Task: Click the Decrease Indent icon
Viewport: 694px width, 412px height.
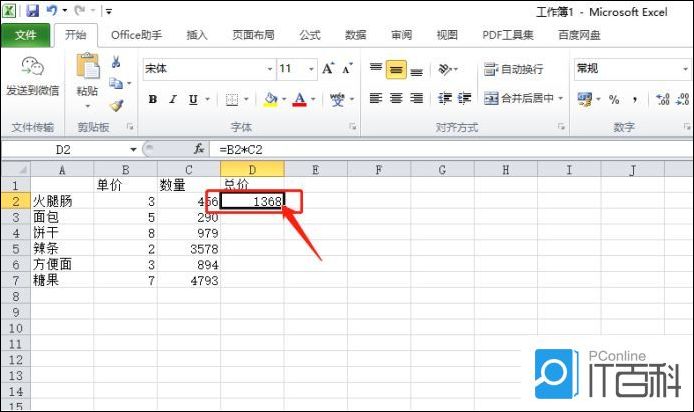Action: (x=444, y=98)
